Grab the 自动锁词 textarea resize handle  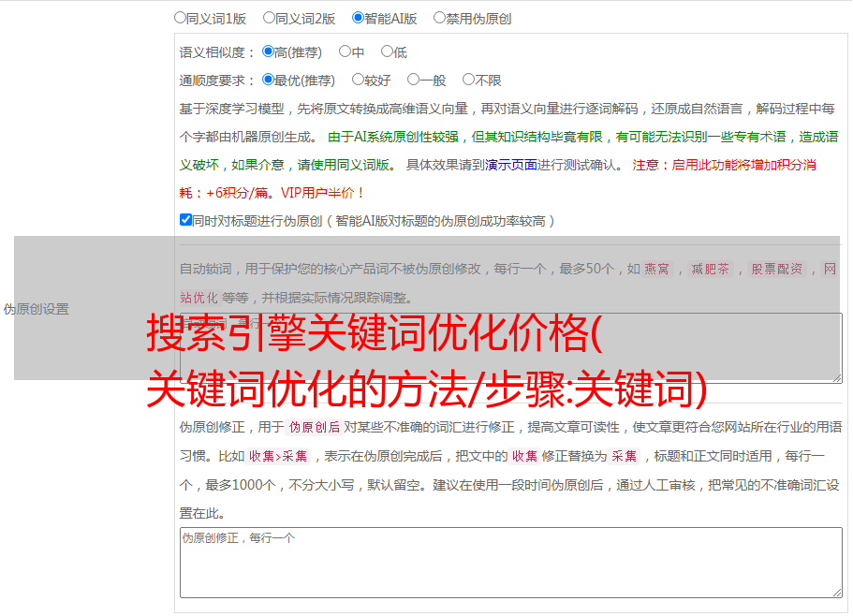click(837, 378)
